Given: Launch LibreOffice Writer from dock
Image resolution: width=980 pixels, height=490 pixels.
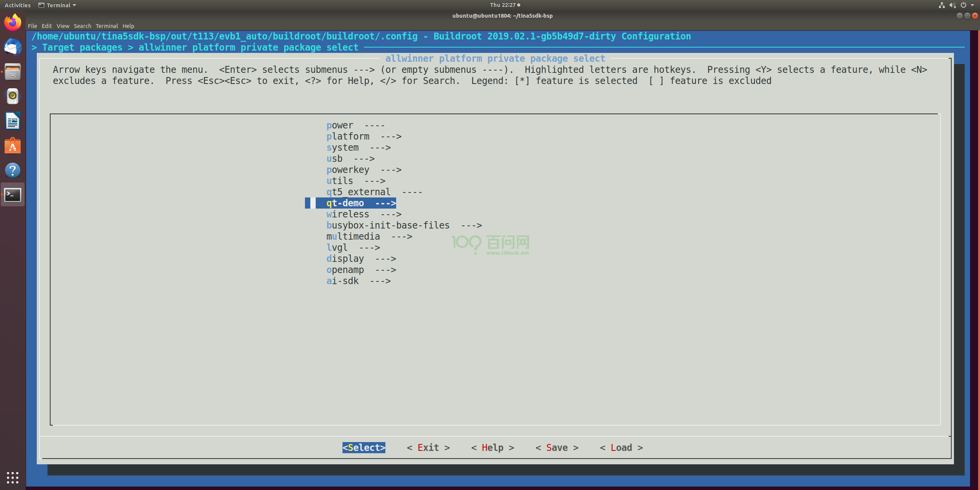Looking at the screenshot, I should tap(13, 121).
